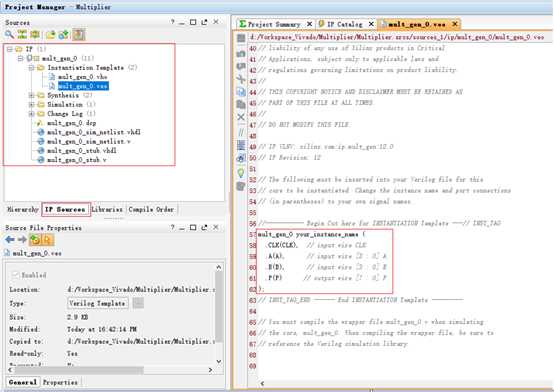Click the Expand All icon in Sources toolbar
This screenshot has width=554, height=392.
35,34
